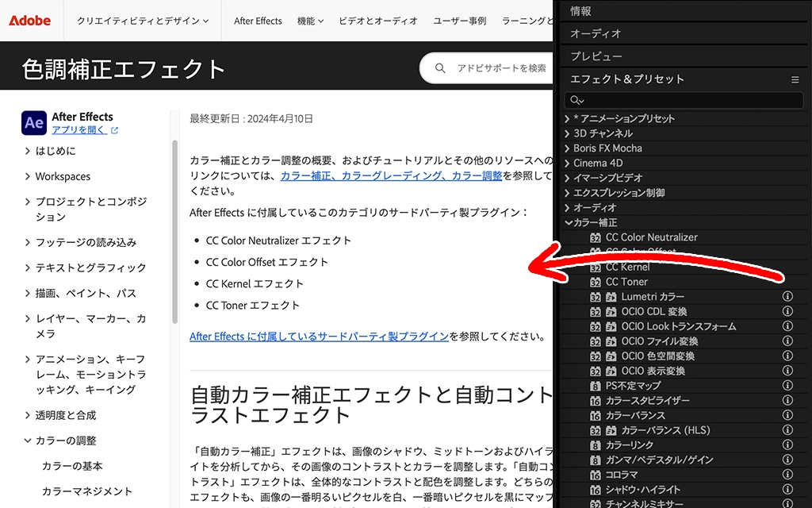Expand the Cinema 4D effects category
This screenshot has height=508, width=812.
[x=568, y=164]
